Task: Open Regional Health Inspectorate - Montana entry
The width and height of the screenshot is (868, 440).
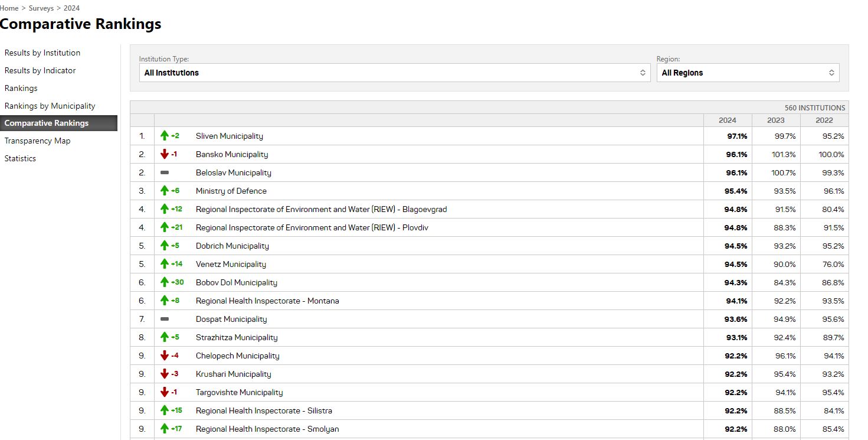Action: pos(267,301)
